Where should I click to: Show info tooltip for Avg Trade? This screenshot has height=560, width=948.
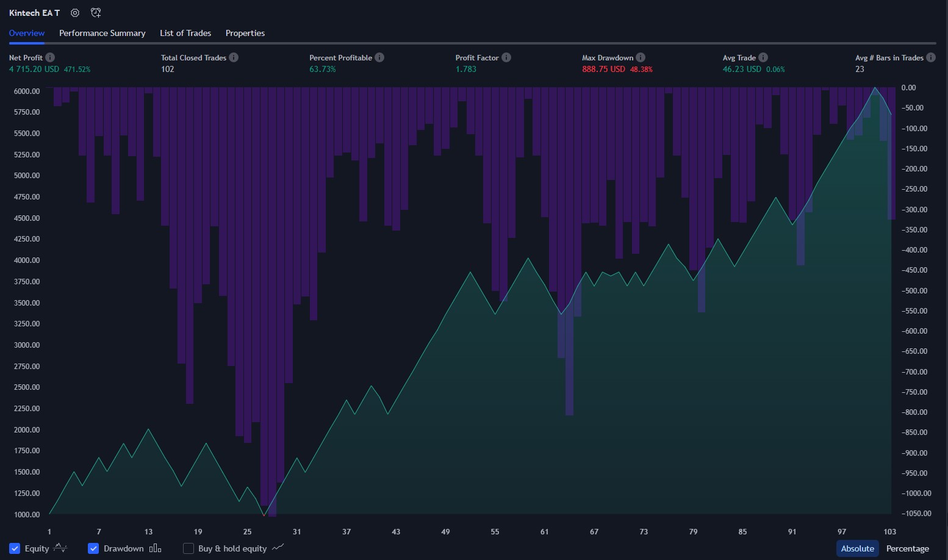pyautogui.click(x=763, y=57)
